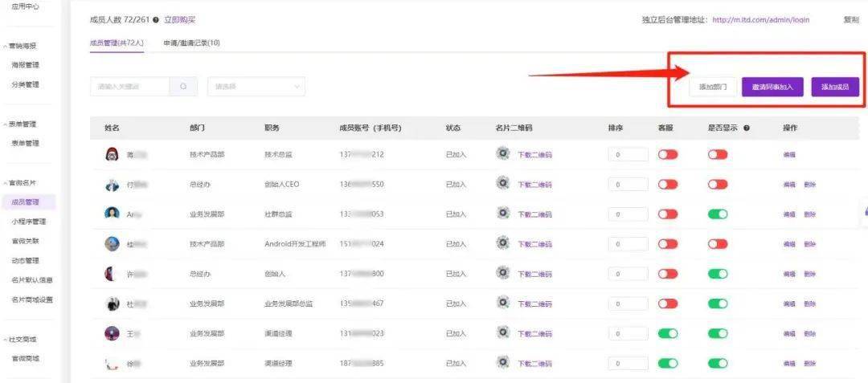Image resolution: width=868 pixels, height=383 pixels.
Task: Click avatar of member with phone ending 885
Action: pos(112,363)
